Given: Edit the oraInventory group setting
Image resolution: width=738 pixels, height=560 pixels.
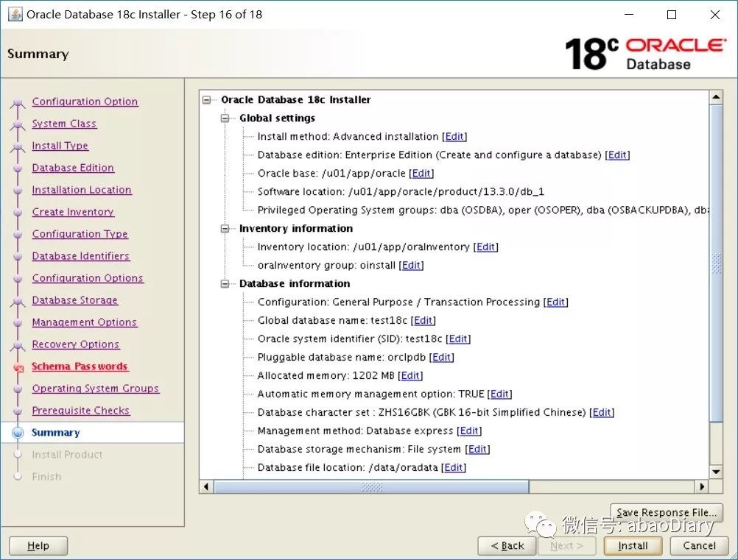Looking at the screenshot, I should tap(411, 265).
